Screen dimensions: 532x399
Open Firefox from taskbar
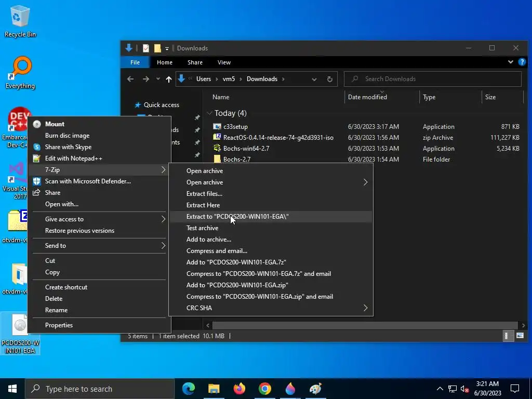(239, 389)
